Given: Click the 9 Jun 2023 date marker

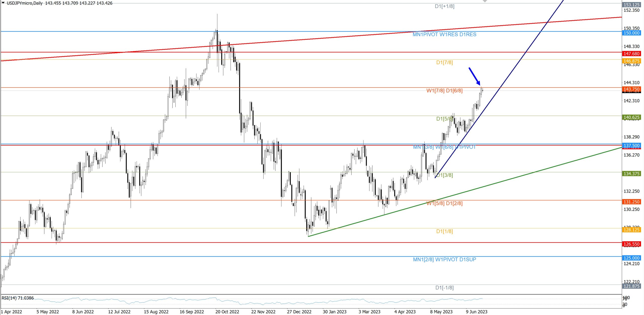Looking at the screenshot, I should pos(476,312).
